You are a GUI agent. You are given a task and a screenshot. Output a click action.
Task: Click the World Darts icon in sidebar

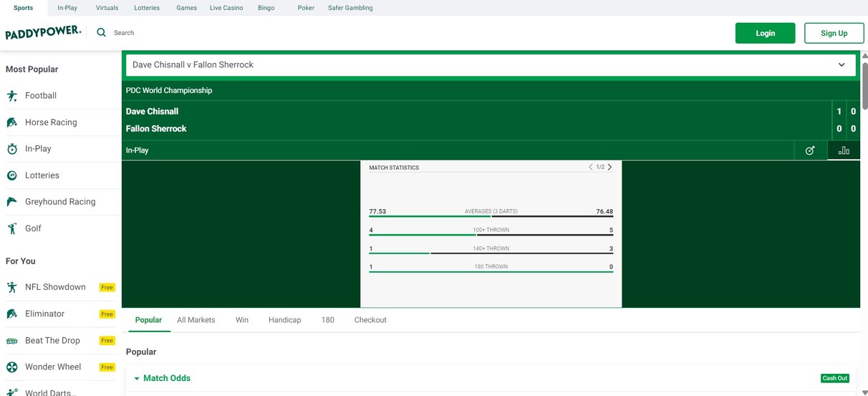12,392
